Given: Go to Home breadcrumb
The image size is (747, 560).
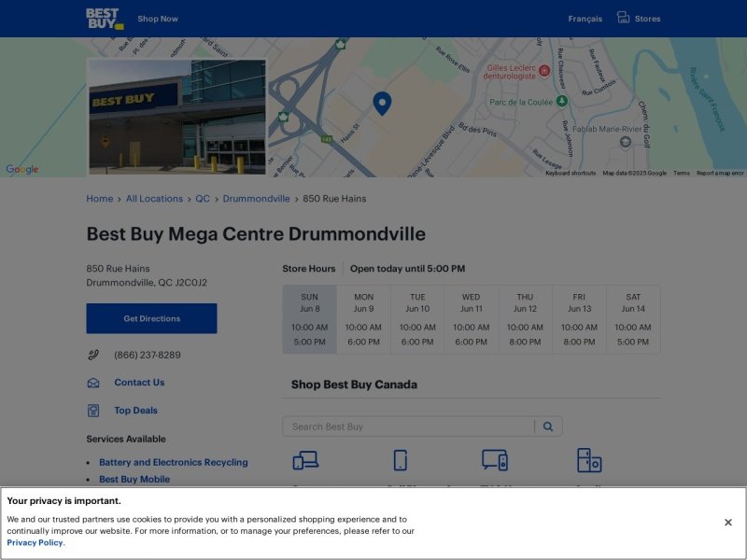Looking at the screenshot, I should 100,199.
